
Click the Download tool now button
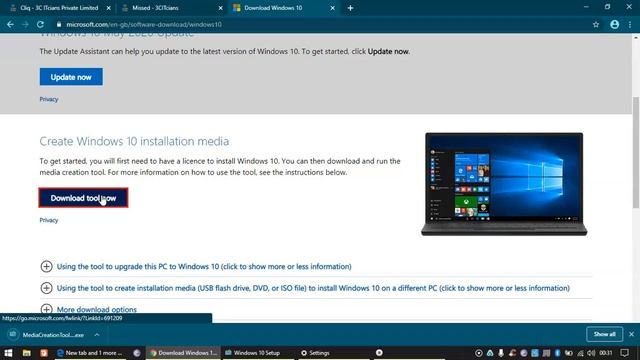point(83,198)
